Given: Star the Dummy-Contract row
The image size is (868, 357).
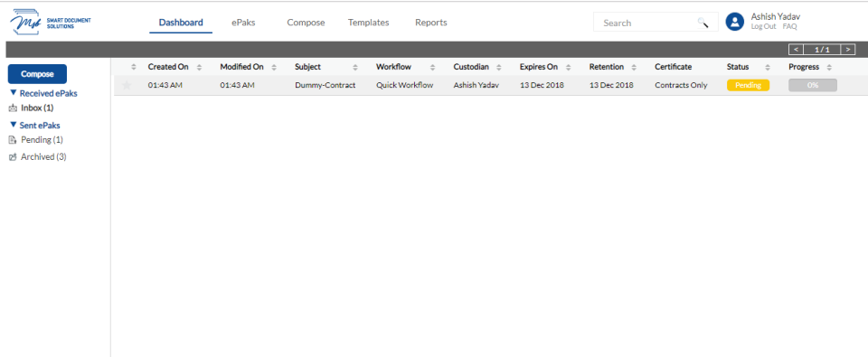Looking at the screenshot, I should (x=127, y=85).
